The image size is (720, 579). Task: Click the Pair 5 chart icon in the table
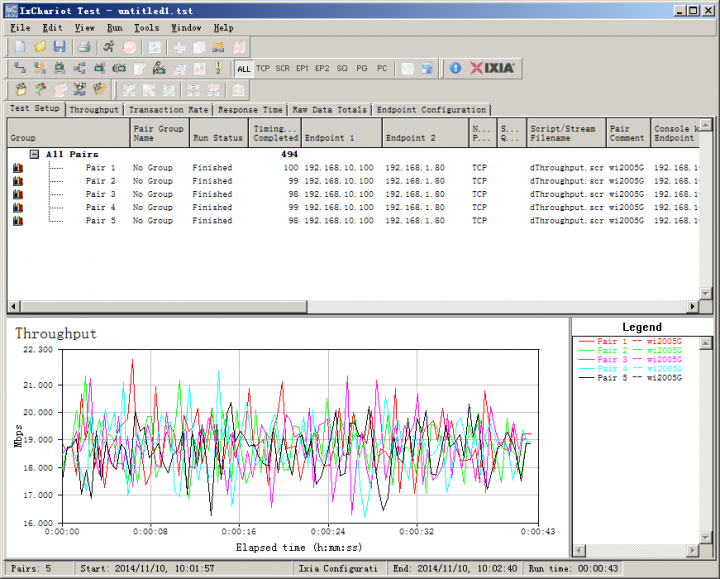18,221
